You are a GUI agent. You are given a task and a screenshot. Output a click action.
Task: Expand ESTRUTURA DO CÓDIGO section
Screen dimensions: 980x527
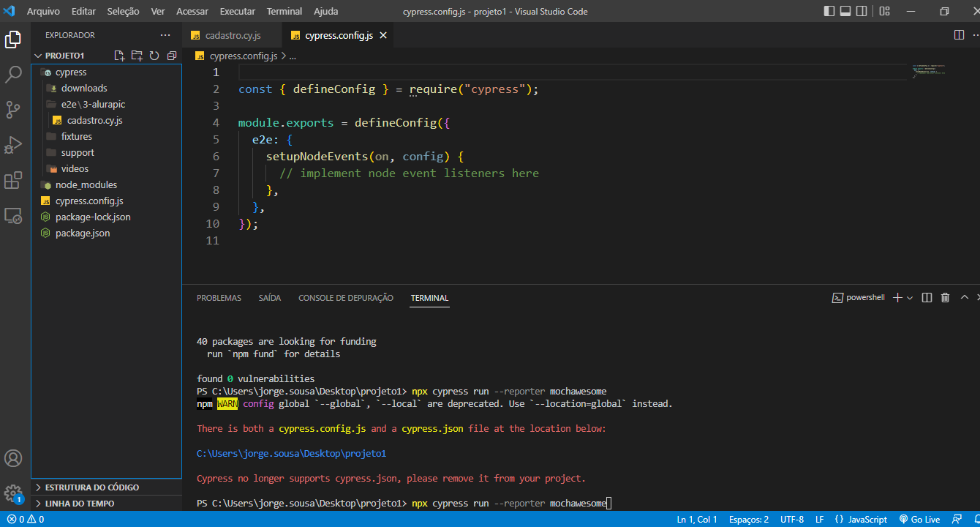106,487
